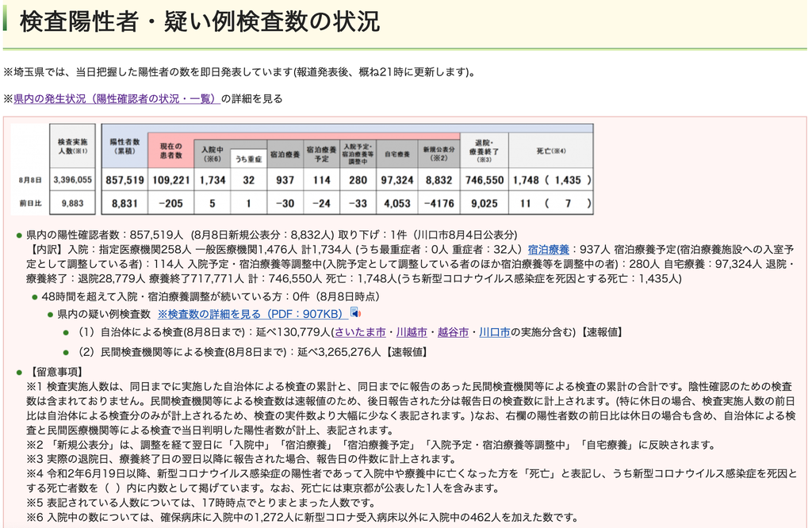Click the 8,831 table cell

pyautogui.click(x=124, y=204)
